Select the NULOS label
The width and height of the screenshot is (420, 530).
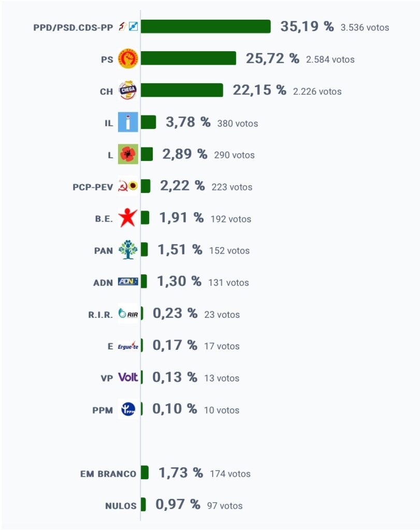click(x=121, y=506)
